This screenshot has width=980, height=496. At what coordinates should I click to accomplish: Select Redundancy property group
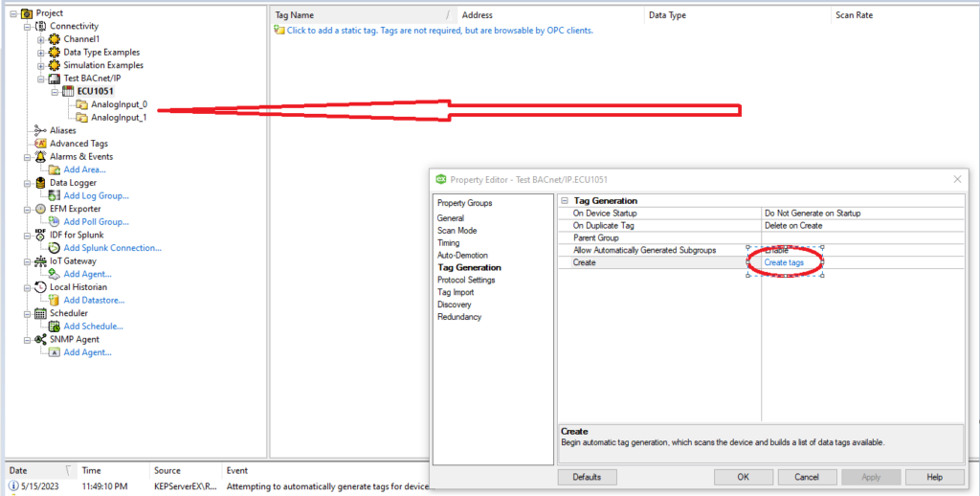point(459,317)
